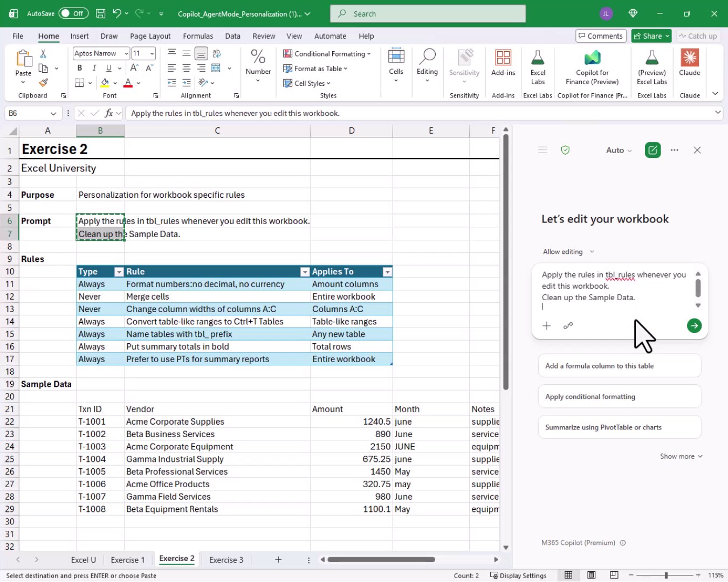Click the Insert Function fx icon
Screen dimensions: 728x582
(108, 113)
